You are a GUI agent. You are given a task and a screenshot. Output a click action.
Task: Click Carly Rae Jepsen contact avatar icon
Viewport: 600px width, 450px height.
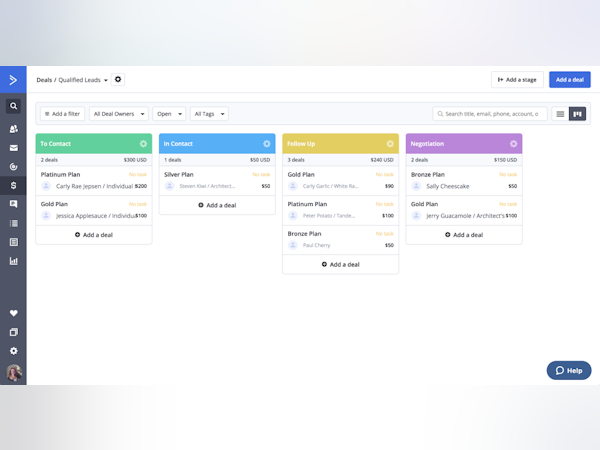click(x=46, y=186)
